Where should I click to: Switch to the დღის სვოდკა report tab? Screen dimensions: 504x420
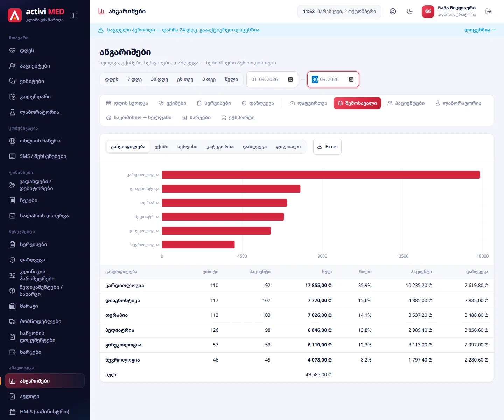[x=127, y=103]
